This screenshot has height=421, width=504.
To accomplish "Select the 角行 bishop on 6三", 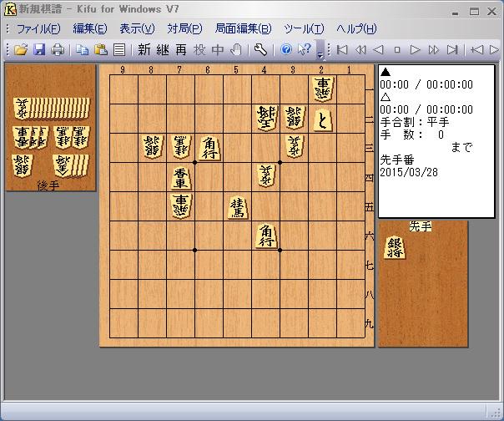I will tap(209, 148).
